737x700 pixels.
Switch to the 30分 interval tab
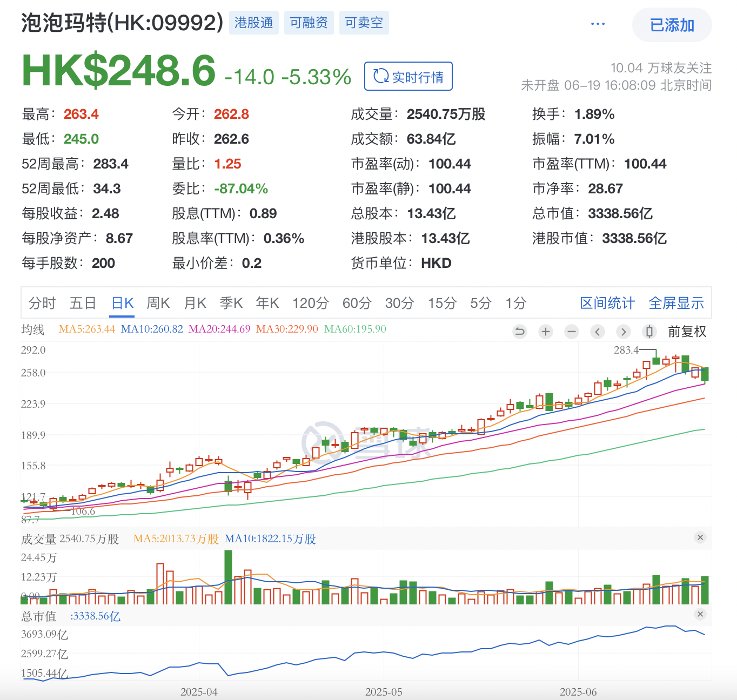[x=400, y=303]
